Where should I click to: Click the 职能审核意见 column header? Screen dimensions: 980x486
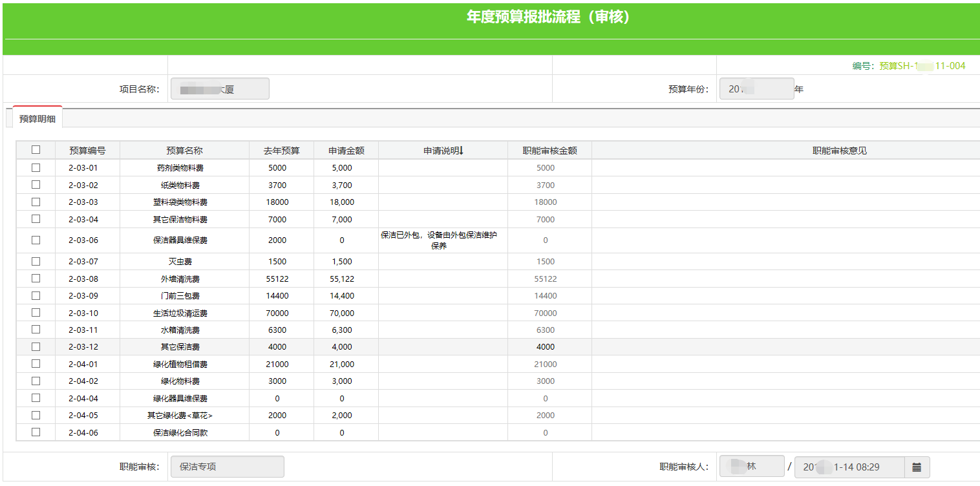click(839, 151)
